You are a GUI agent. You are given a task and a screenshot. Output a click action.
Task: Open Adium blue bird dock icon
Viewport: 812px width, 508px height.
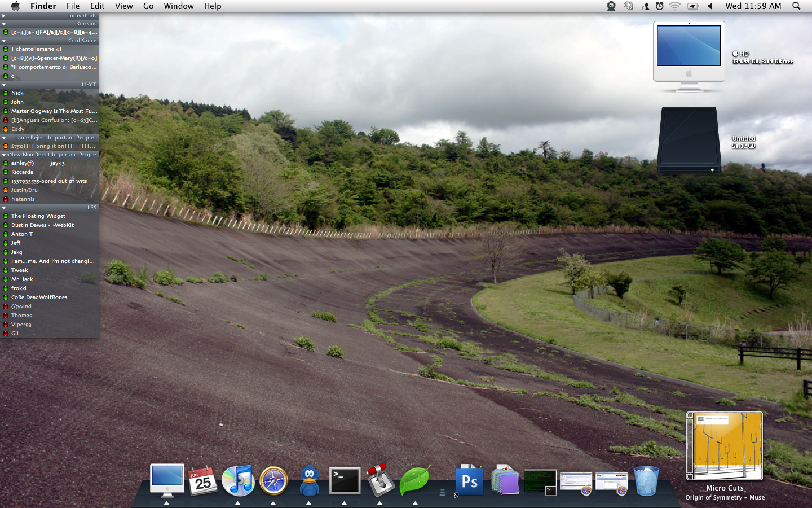point(309,480)
